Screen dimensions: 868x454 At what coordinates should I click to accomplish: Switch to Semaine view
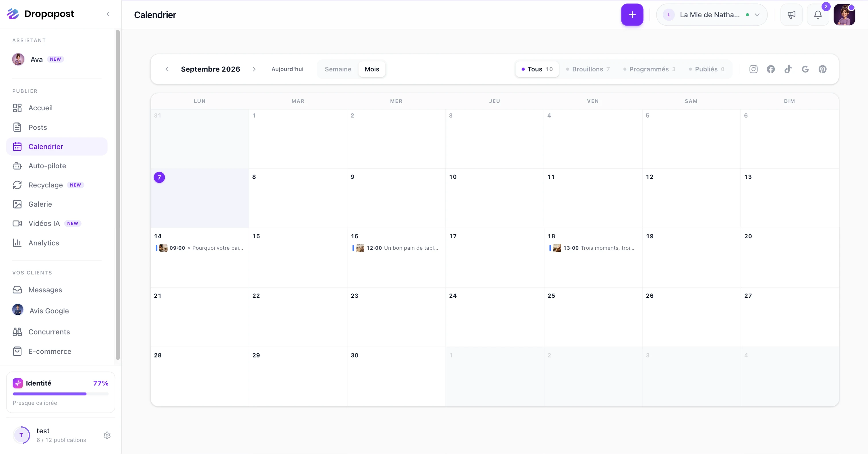(x=338, y=69)
